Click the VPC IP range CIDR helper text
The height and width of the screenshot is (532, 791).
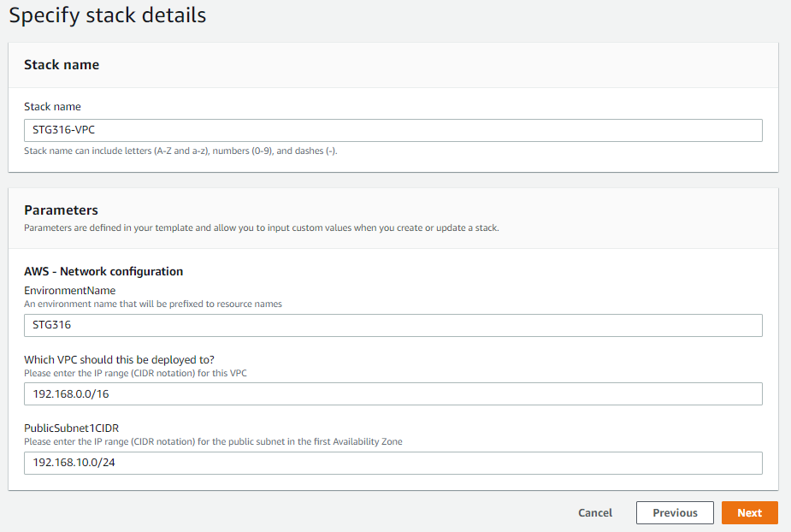(x=135, y=373)
